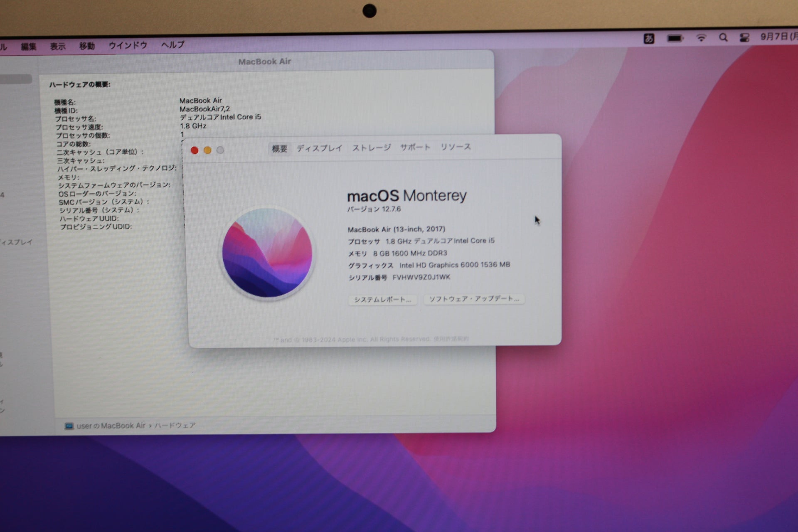The height and width of the screenshot is (532, 798).
Task: Open the Wi-Fi menu bar icon
Action: click(x=701, y=38)
